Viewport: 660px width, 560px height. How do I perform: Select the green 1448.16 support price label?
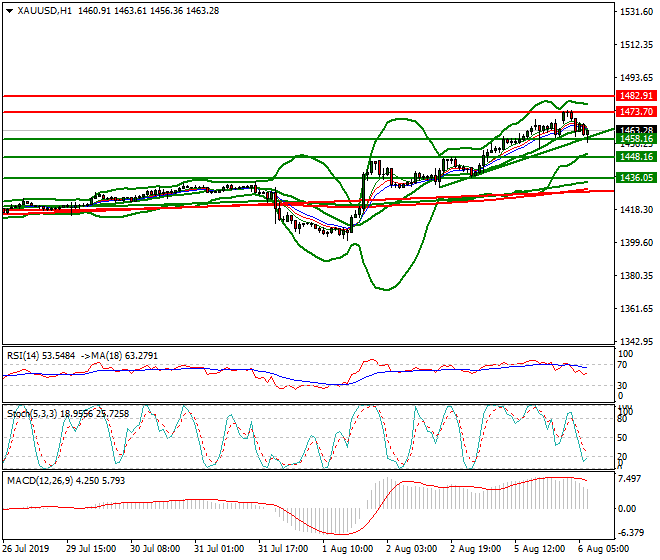(636, 157)
